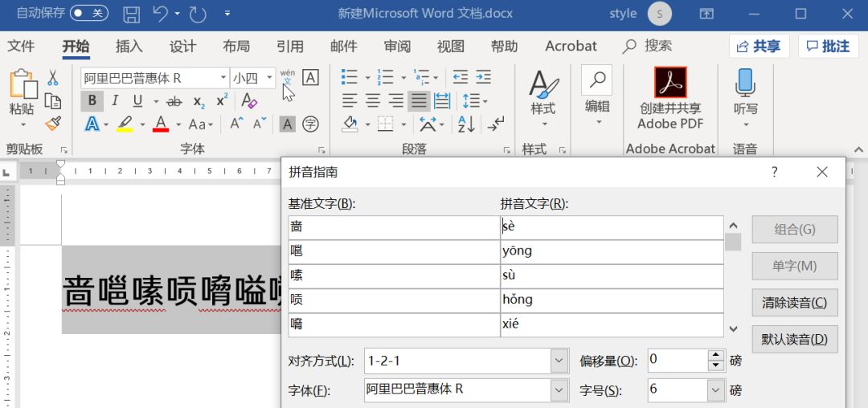Open the font name dropdown

tap(223, 78)
